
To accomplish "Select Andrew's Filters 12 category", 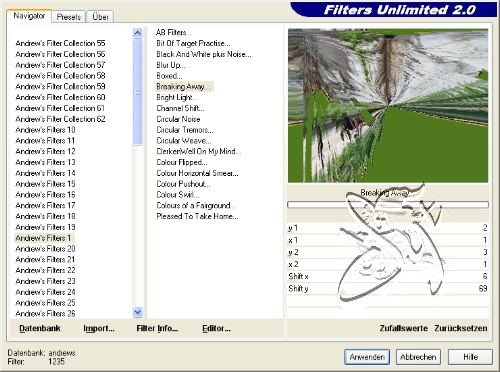I will tap(45, 151).
